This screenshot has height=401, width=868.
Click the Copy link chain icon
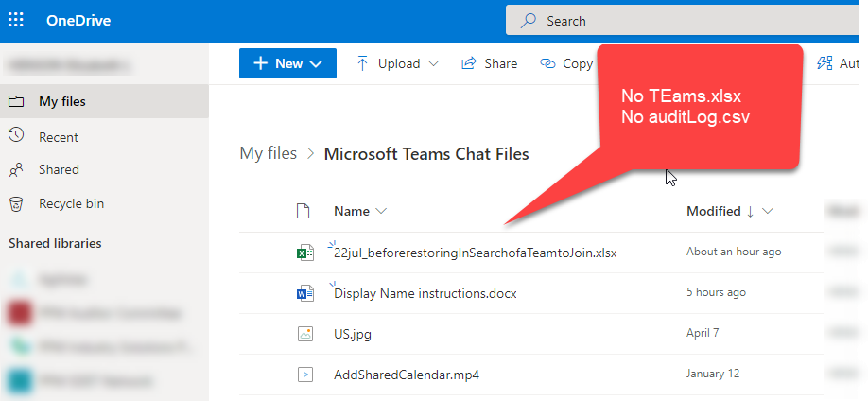pyautogui.click(x=547, y=63)
